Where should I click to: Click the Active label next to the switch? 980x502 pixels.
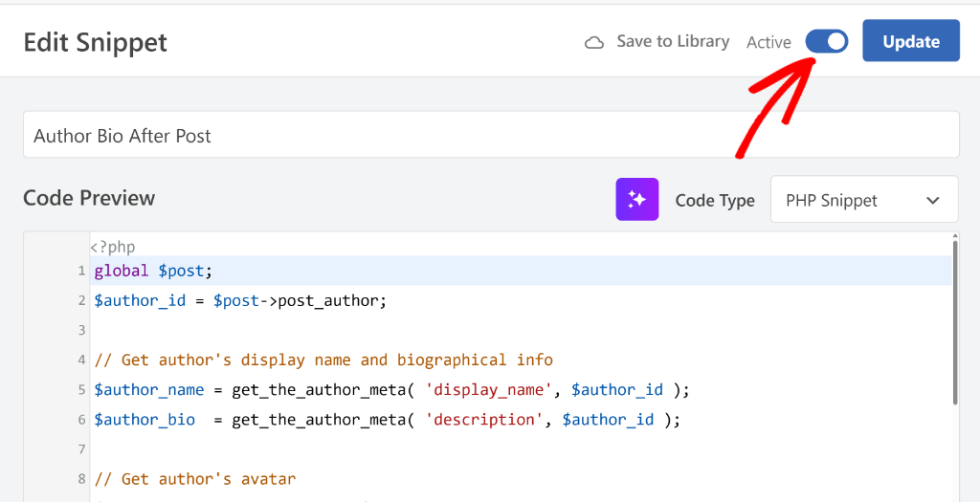pyautogui.click(x=768, y=42)
